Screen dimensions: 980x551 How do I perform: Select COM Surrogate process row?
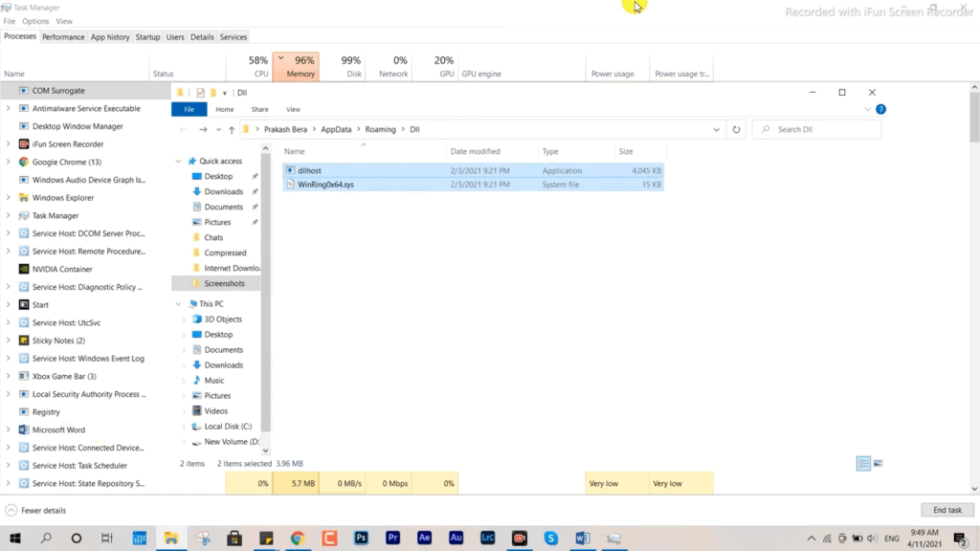coord(85,91)
